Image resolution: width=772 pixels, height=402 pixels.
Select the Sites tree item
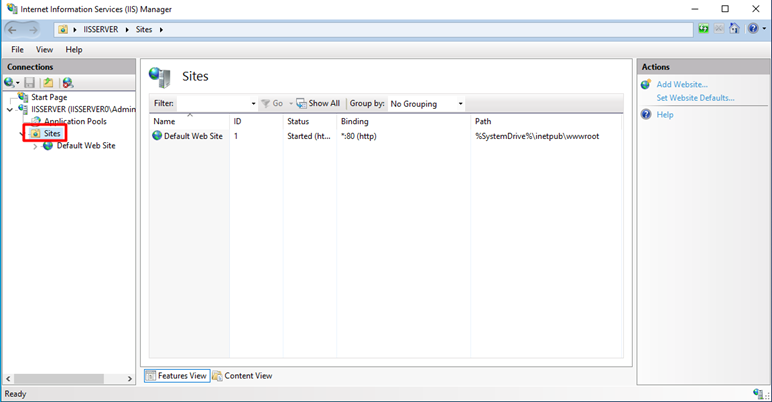52,134
